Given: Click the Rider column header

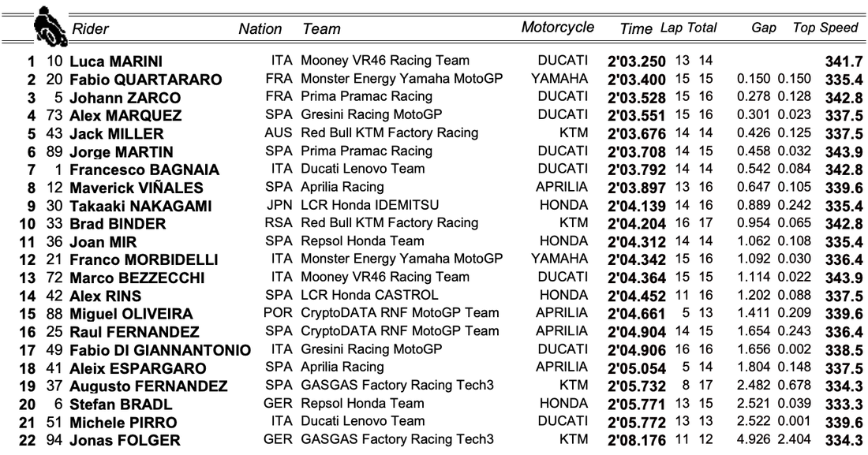Looking at the screenshot, I should 89,29.
